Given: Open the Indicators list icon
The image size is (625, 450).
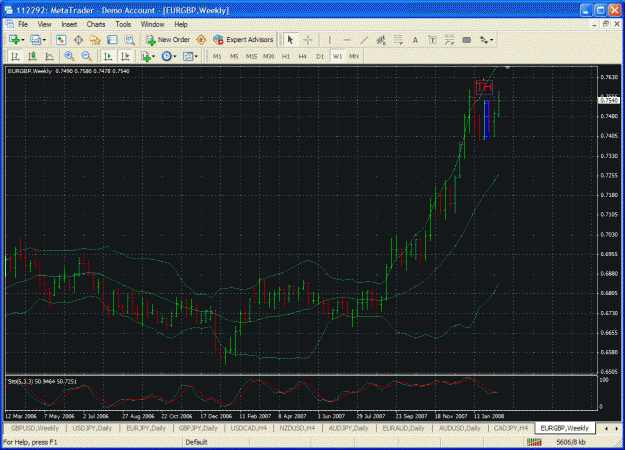Looking at the screenshot, I should pyautogui.click(x=146, y=56).
